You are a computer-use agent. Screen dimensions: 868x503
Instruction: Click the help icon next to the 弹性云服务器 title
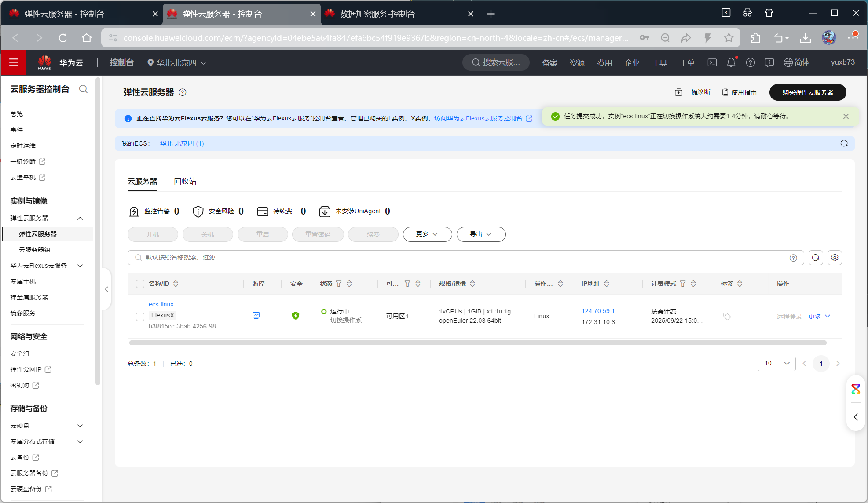(x=183, y=92)
